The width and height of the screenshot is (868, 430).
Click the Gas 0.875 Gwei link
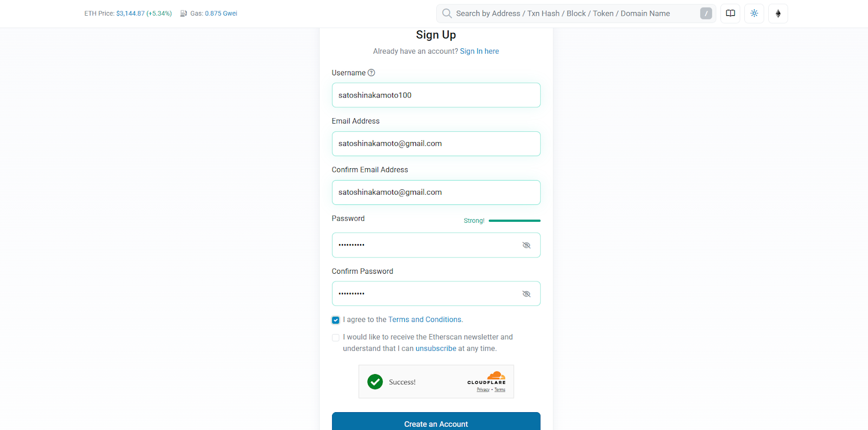tap(221, 14)
